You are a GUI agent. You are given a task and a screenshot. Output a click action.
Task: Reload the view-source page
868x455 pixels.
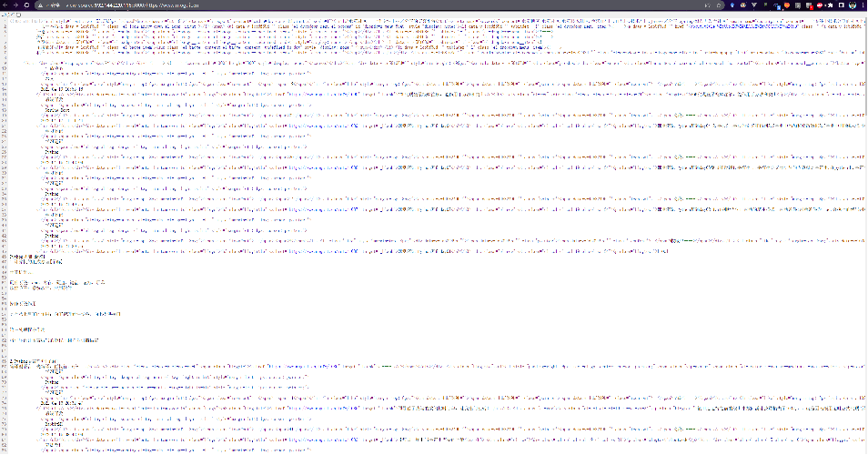pos(26,5)
